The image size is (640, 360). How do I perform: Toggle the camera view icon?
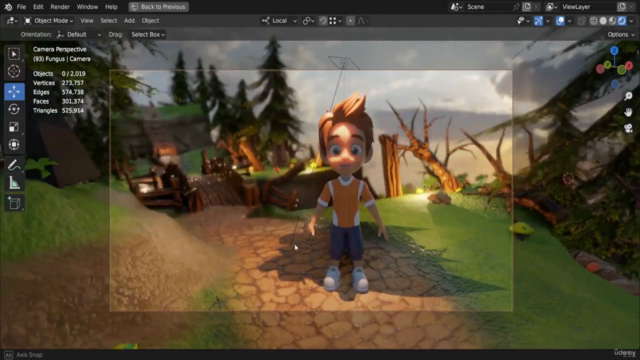(x=628, y=128)
